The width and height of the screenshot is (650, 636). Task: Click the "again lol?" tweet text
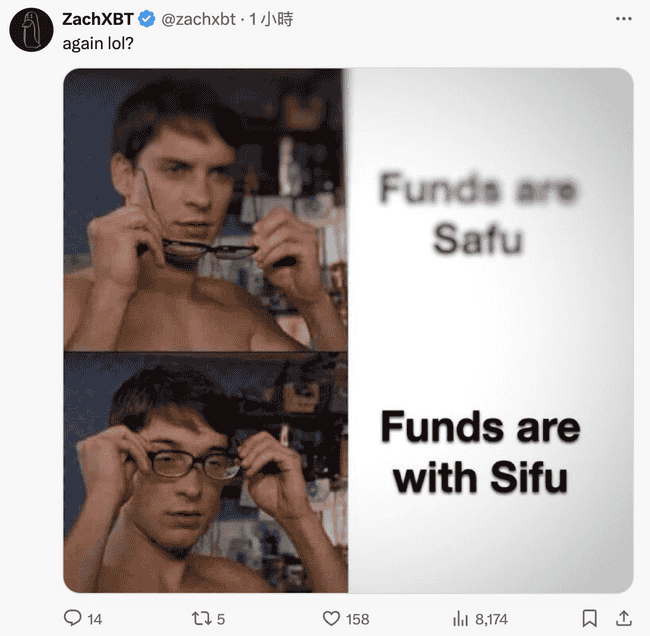[98, 44]
